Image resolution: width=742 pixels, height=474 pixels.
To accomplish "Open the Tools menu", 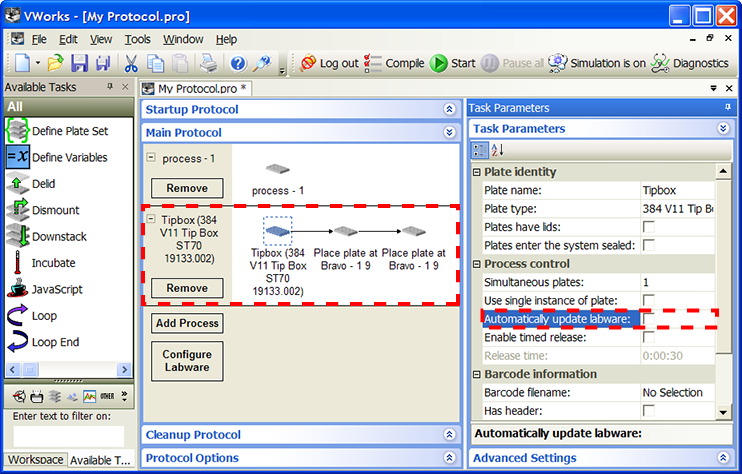I will pos(137,39).
